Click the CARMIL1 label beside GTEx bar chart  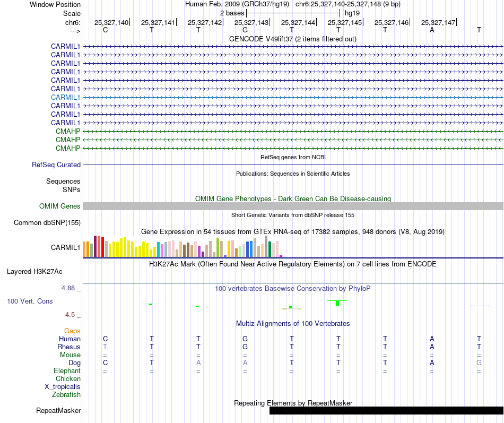point(66,247)
